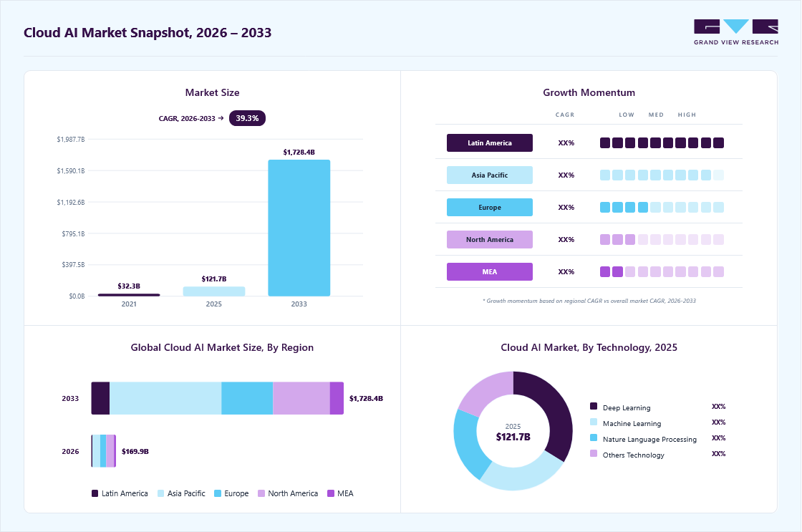Click the North America legend swatch

click(261, 493)
